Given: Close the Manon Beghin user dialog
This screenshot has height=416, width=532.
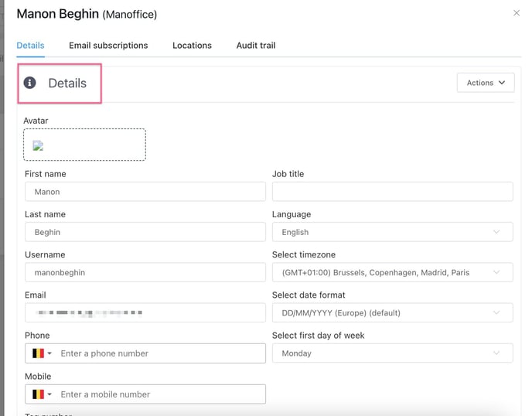Looking at the screenshot, I should (517, 13).
